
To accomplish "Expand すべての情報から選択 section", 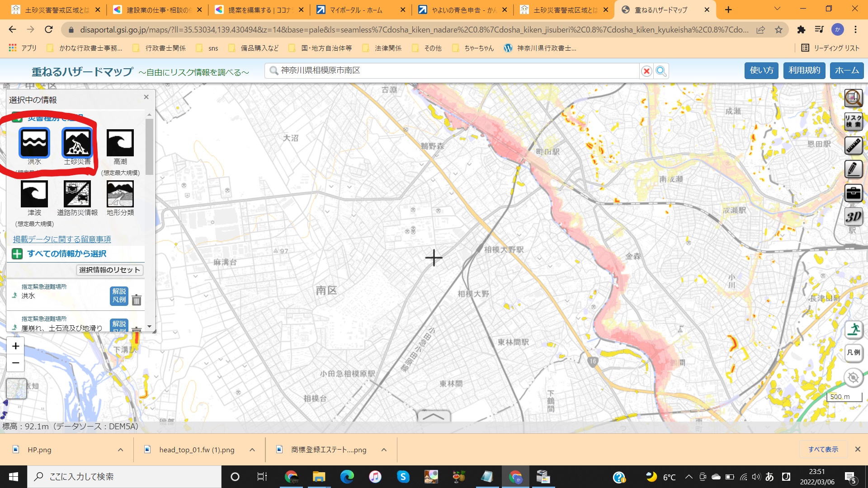I will pos(66,254).
